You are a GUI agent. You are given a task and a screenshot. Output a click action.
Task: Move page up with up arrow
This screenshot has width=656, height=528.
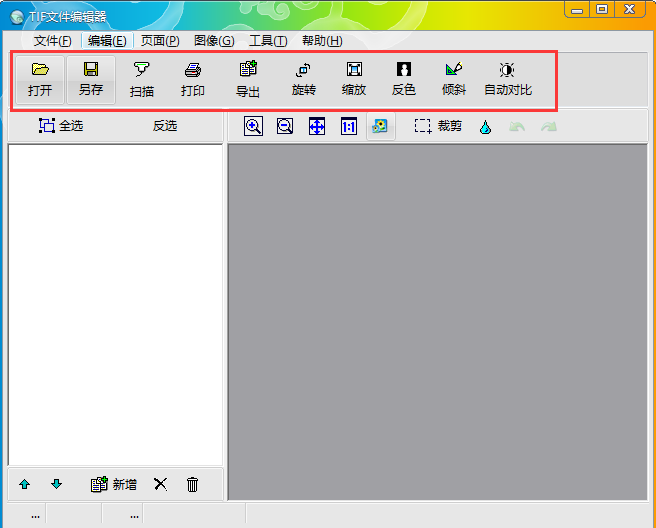coord(25,484)
